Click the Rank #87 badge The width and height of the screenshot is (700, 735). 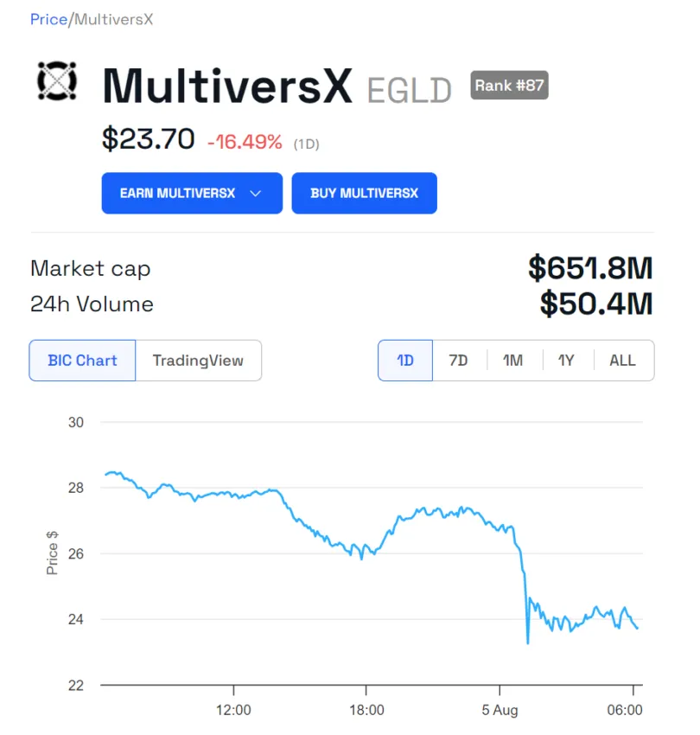(x=508, y=85)
